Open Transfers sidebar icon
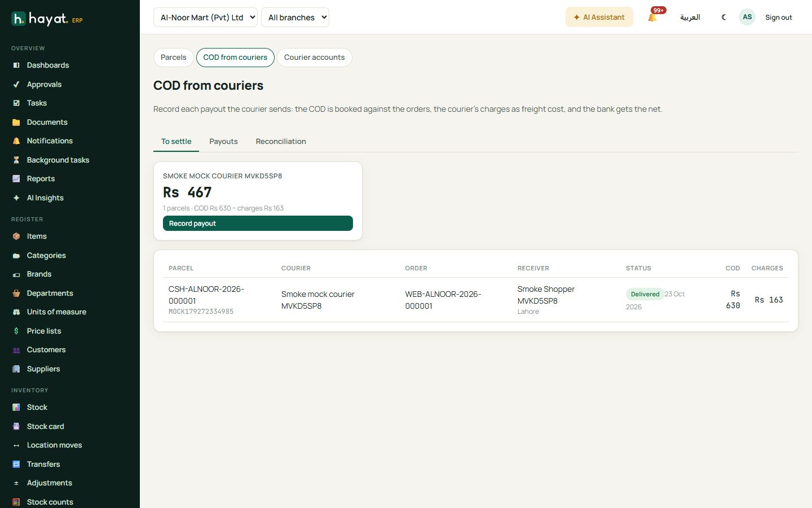 click(x=16, y=464)
